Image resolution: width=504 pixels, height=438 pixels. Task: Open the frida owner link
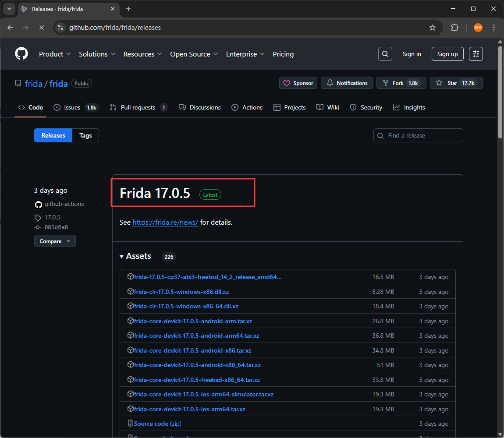(33, 84)
